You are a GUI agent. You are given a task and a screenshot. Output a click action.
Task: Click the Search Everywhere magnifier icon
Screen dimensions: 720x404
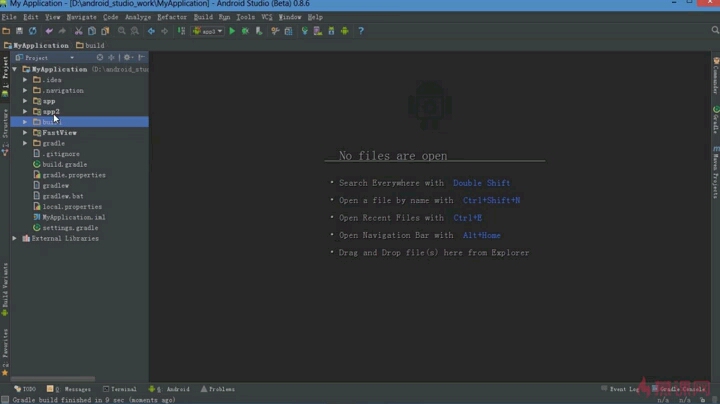pyautogui.click(x=715, y=30)
